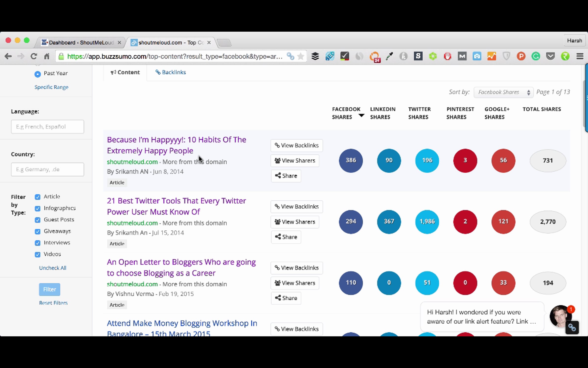Click the blue Filter button
The width and height of the screenshot is (588, 368).
[x=49, y=289]
